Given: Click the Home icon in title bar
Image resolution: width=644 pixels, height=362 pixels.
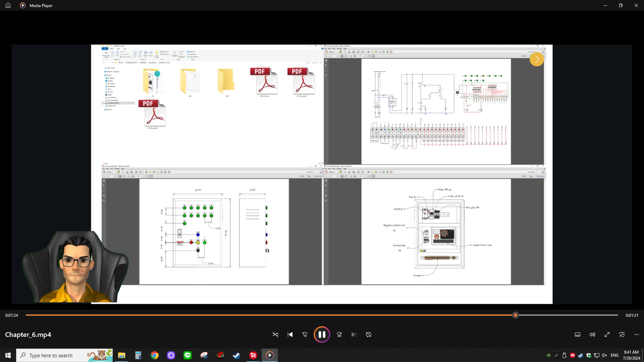Looking at the screenshot, I should [x=8, y=5].
